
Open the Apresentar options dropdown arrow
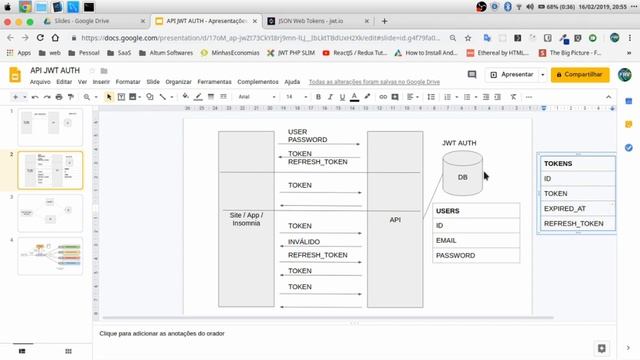coord(542,75)
